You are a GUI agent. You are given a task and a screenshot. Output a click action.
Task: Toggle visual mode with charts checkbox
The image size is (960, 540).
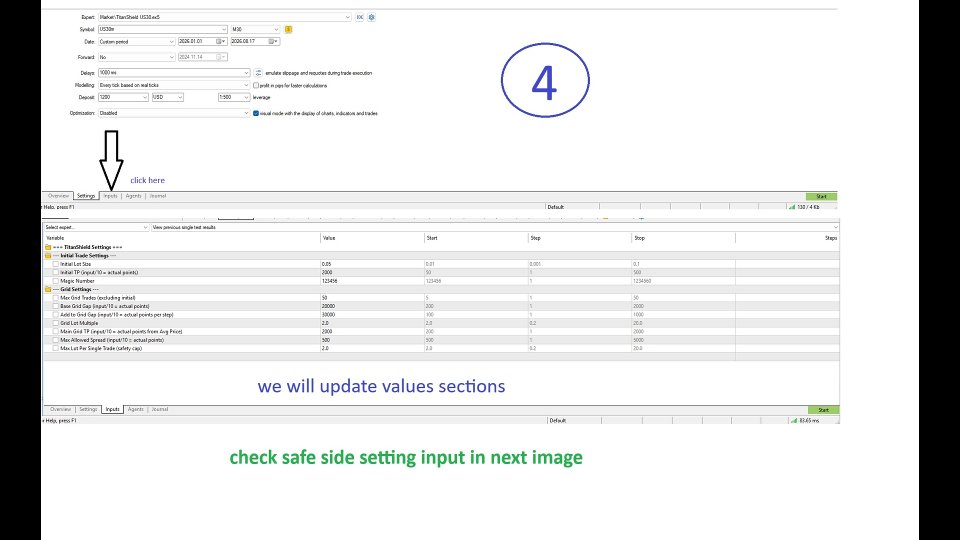coord(256,113)
